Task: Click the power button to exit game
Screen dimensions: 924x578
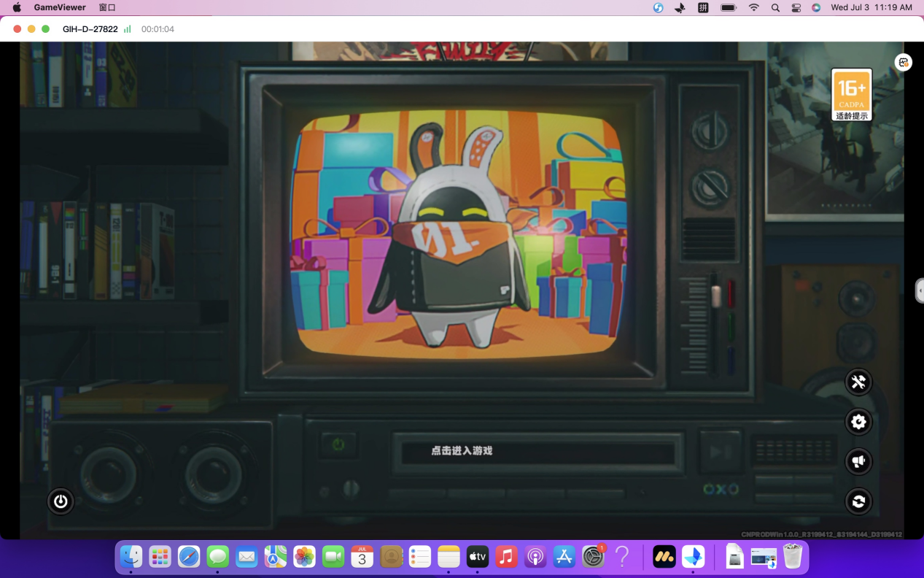Action: coord(61,501)
